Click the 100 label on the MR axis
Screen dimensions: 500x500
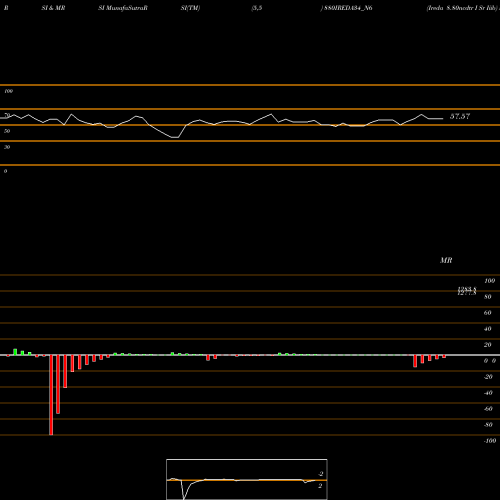[489, 281]
